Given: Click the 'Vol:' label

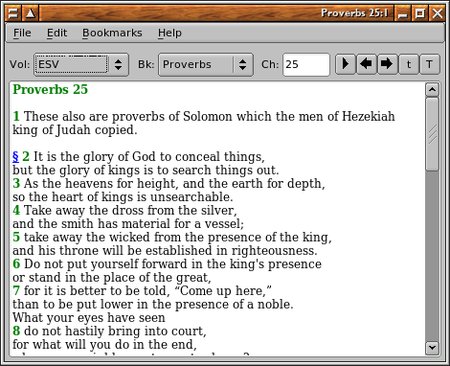Looking at the screenshot, I should click(x=20, y=64).
